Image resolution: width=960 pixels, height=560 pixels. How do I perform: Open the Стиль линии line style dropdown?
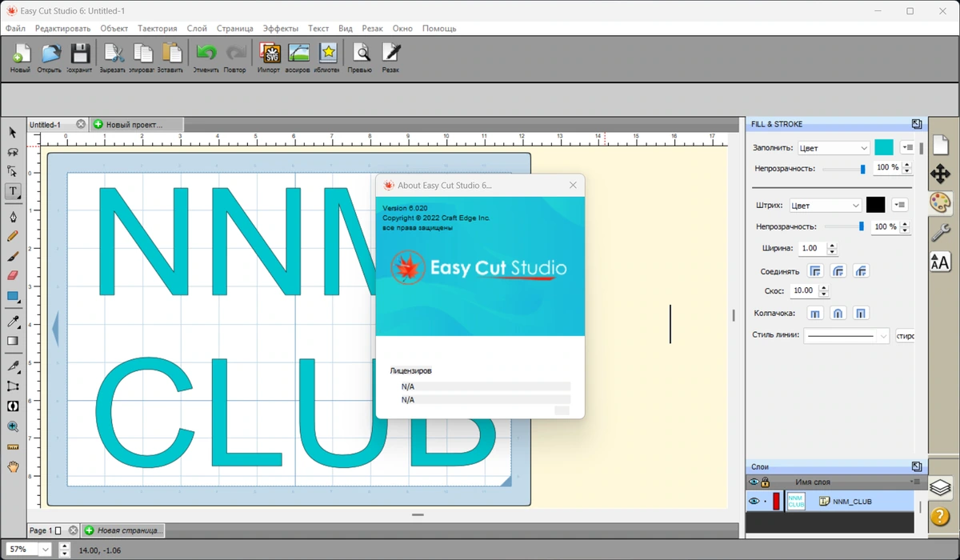(846, 336)
